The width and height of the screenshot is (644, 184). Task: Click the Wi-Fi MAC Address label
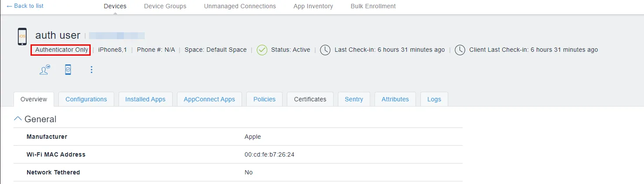pos(56,154)
